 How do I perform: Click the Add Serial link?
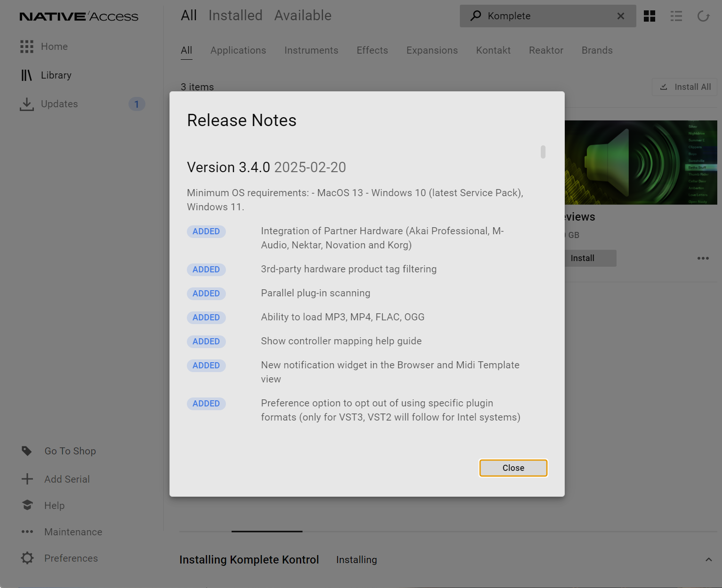(x=67, y=479)
